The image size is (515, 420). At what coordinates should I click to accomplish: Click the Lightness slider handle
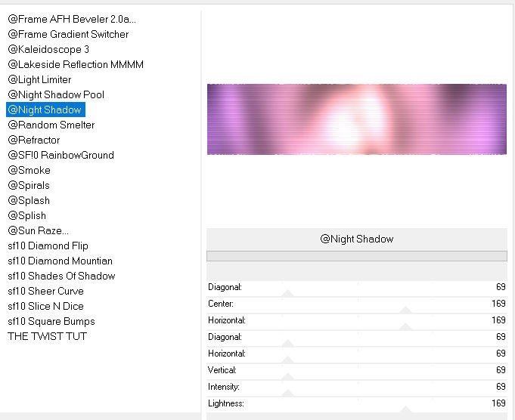(405, 409)
